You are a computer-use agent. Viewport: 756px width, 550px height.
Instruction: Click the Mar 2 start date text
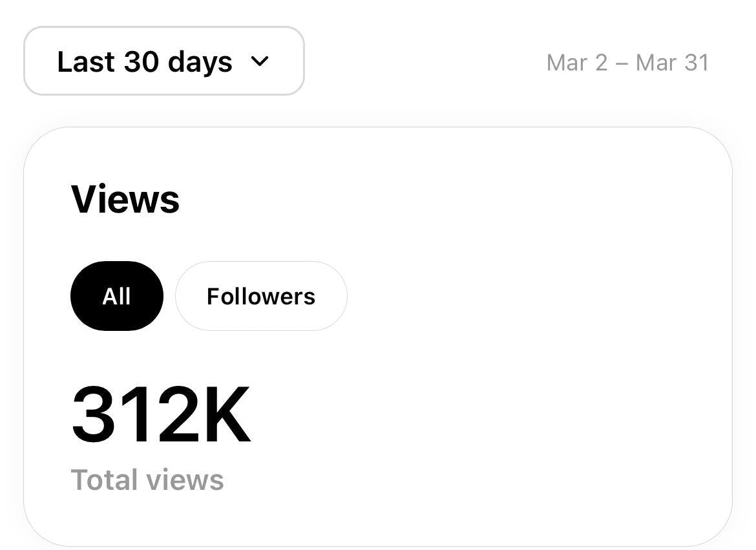577,63
